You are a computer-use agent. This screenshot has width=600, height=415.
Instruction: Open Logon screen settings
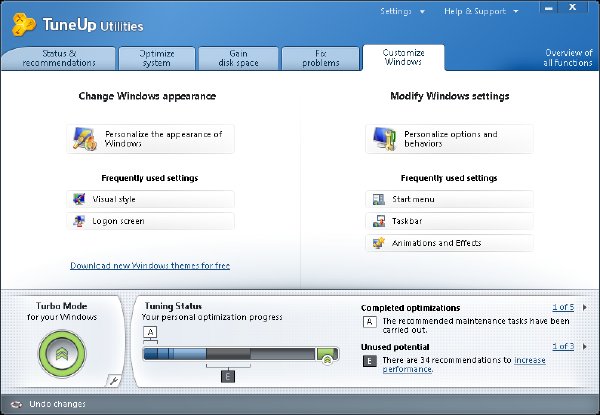(150, 221)
